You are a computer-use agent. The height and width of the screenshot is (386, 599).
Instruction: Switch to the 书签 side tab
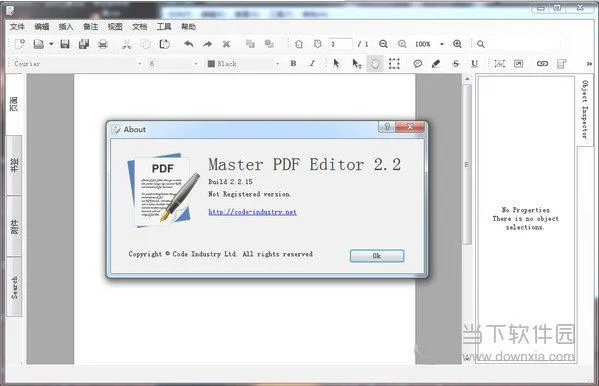click(14, 165)
